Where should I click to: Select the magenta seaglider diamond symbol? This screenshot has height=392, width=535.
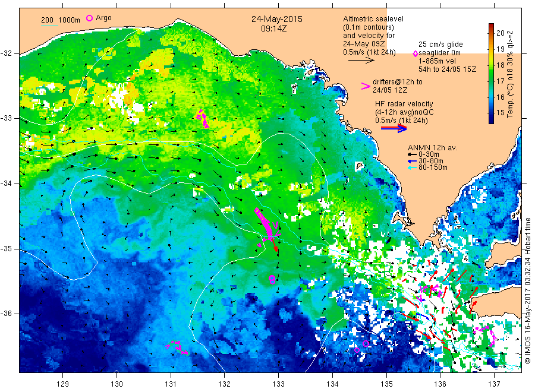(416, 53)
